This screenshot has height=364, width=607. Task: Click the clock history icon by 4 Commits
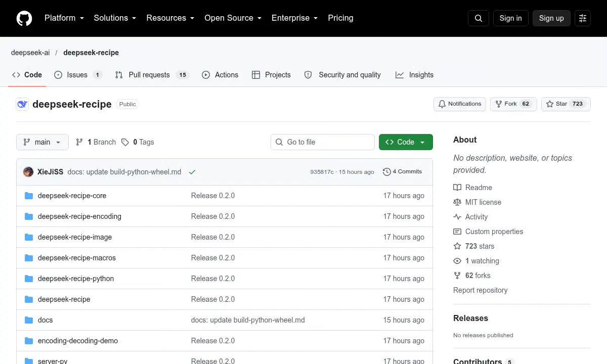(387, 172)
